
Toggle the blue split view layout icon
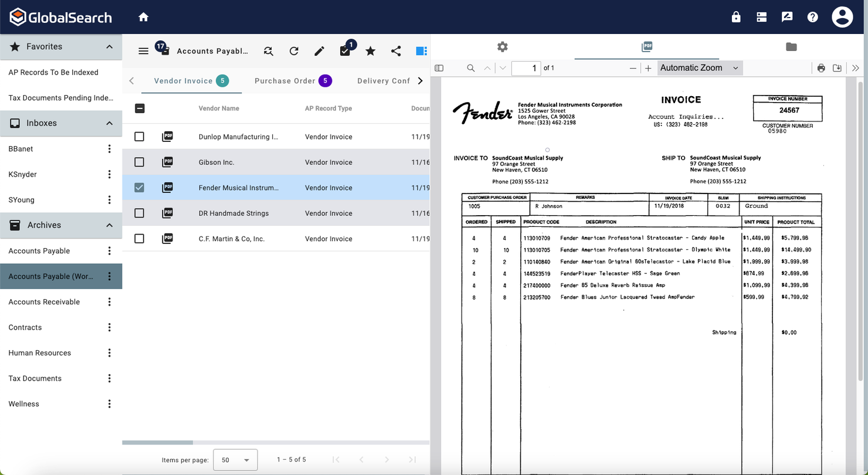[421, 51]
